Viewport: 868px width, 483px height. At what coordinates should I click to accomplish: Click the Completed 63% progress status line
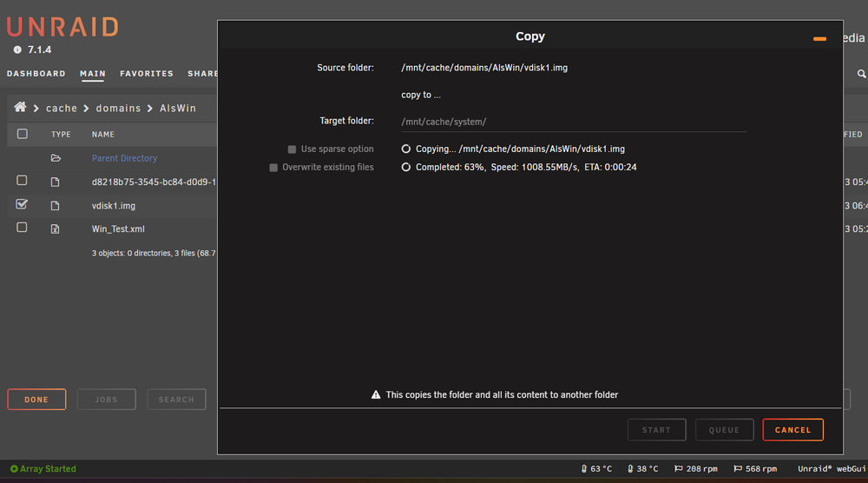point(526,168)
